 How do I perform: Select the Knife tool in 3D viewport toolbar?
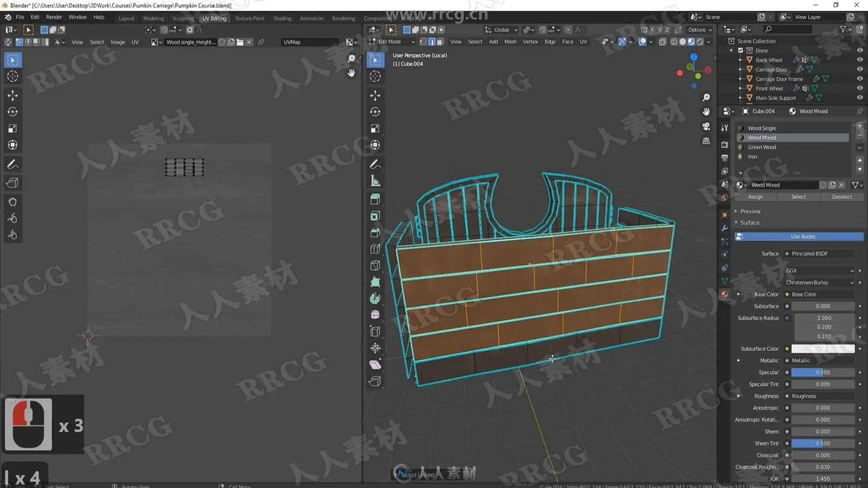coord(375,265)
